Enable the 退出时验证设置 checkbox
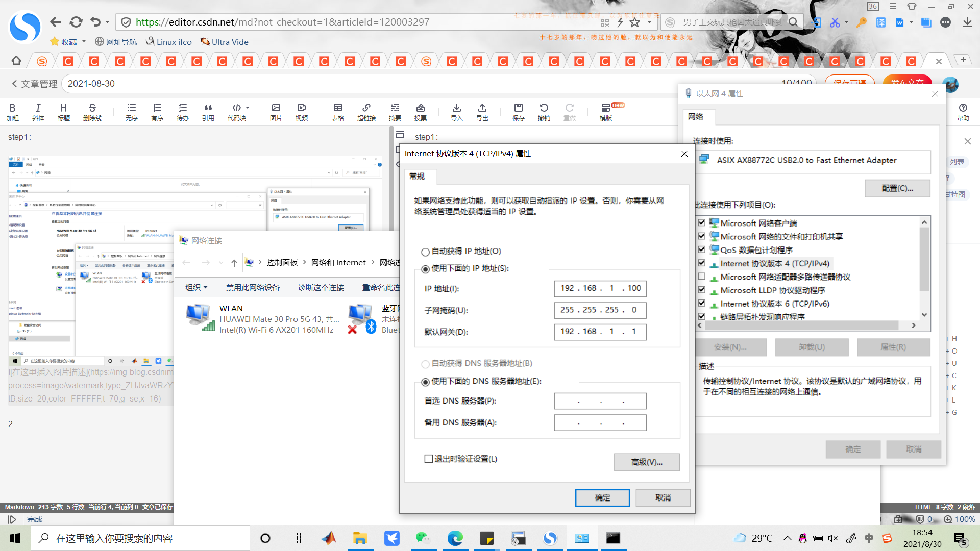Viewport: 980px width, 551px height. 428,459
